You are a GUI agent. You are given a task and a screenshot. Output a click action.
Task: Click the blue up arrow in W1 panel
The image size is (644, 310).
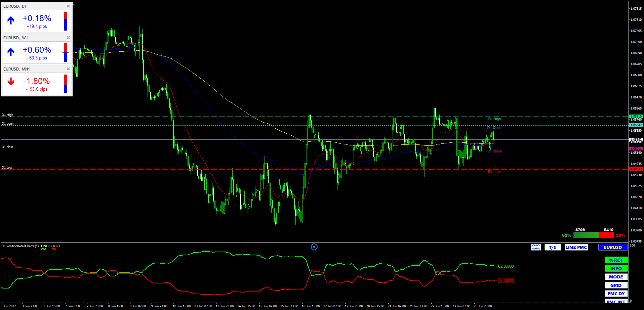coord(11,52)
